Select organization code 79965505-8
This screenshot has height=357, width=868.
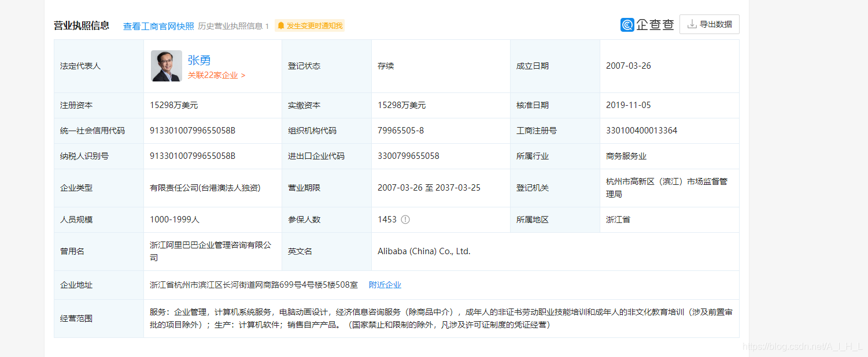(x=401, y=131)
